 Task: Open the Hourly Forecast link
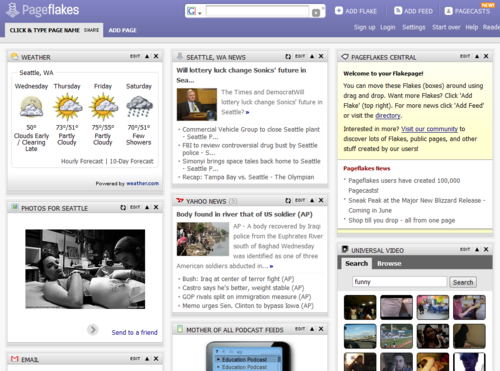82,161
